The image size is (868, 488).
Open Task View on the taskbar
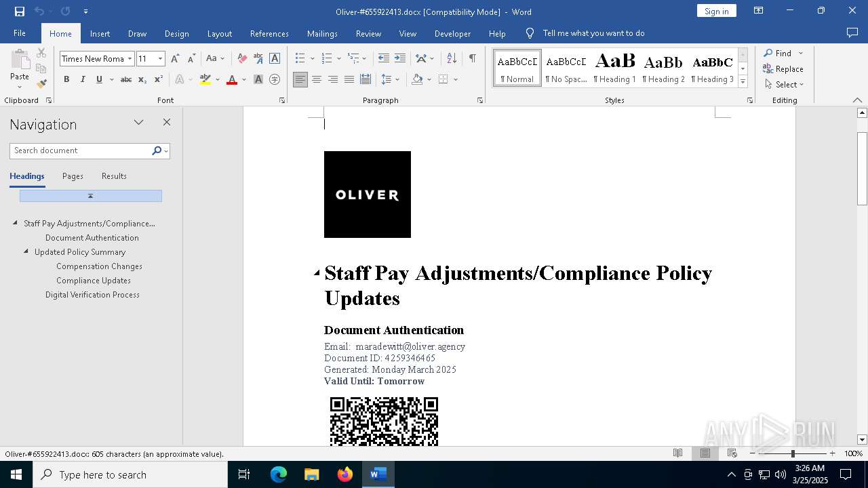point(244,474)
